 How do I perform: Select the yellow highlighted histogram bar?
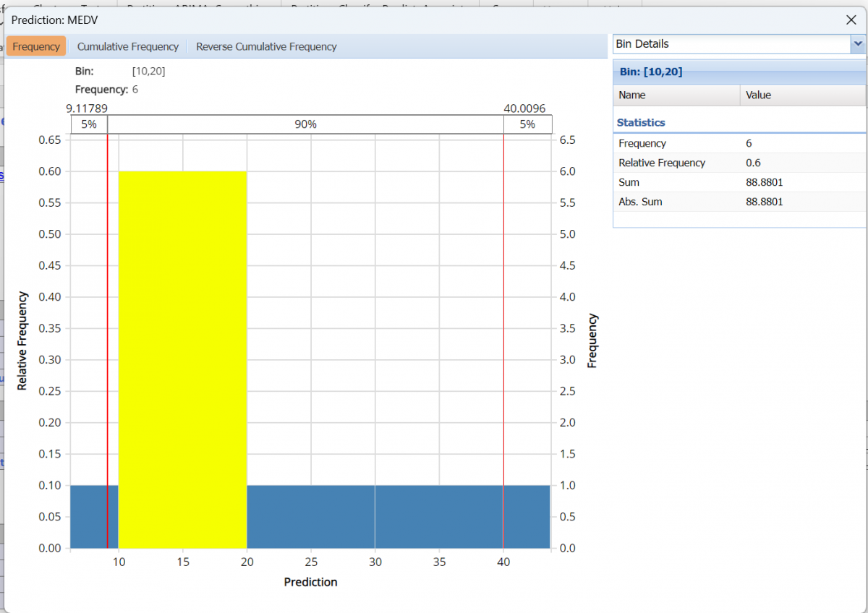(x=182, y=325)
